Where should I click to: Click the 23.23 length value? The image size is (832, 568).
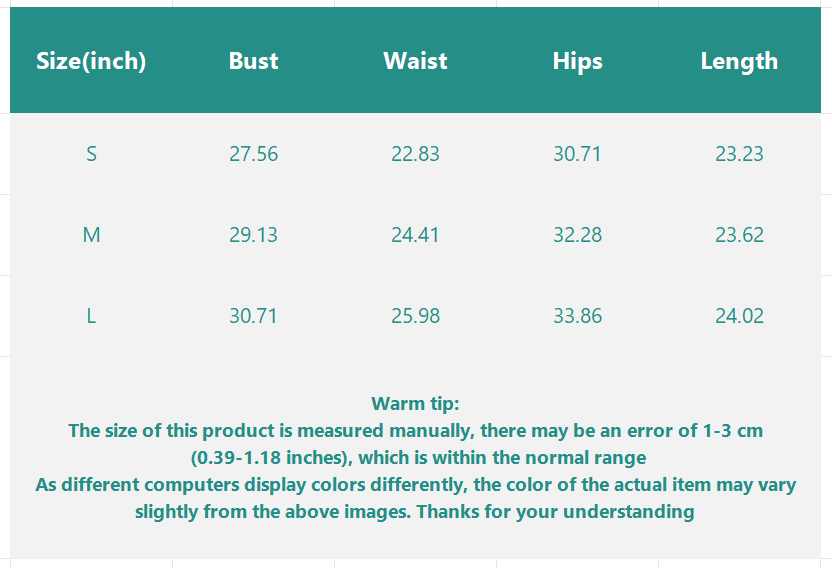[x=739, y=154]
